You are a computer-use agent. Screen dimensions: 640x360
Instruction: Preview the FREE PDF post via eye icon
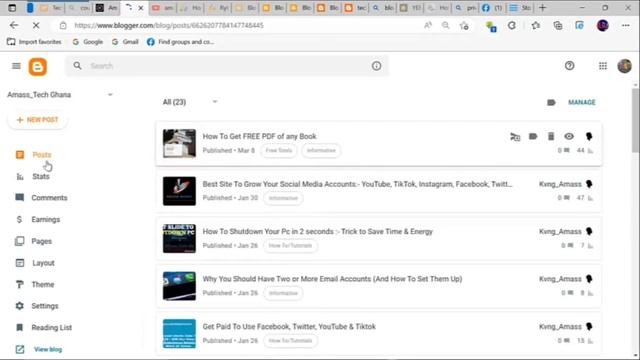tap(569, 136)
